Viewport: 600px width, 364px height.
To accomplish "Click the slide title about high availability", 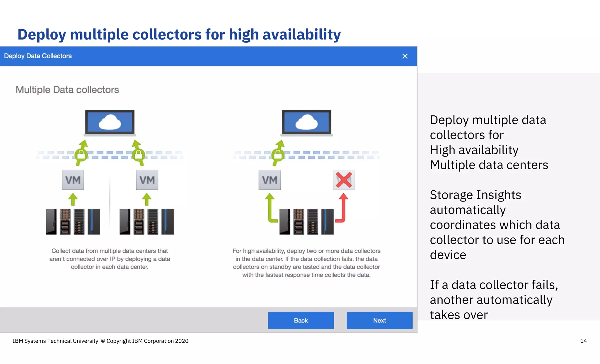I will (x=179, y=35).
